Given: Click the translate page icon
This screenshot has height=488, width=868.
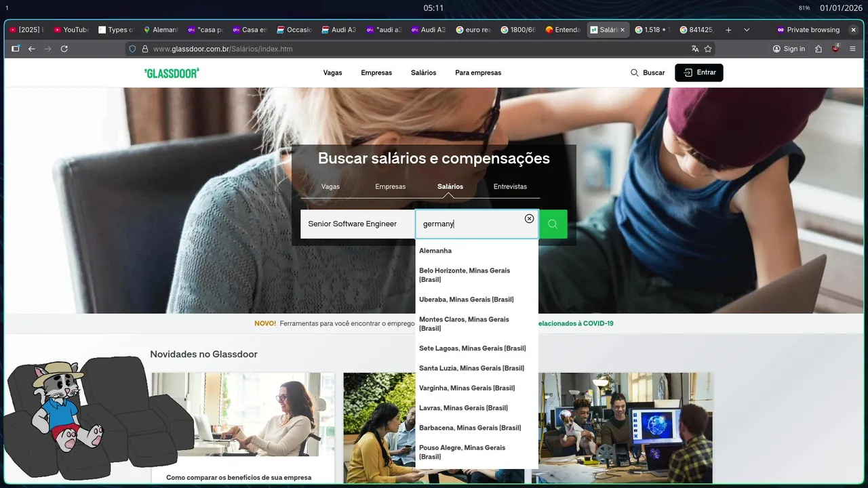Looking at the screenshot, I should (x=695, y=49).
